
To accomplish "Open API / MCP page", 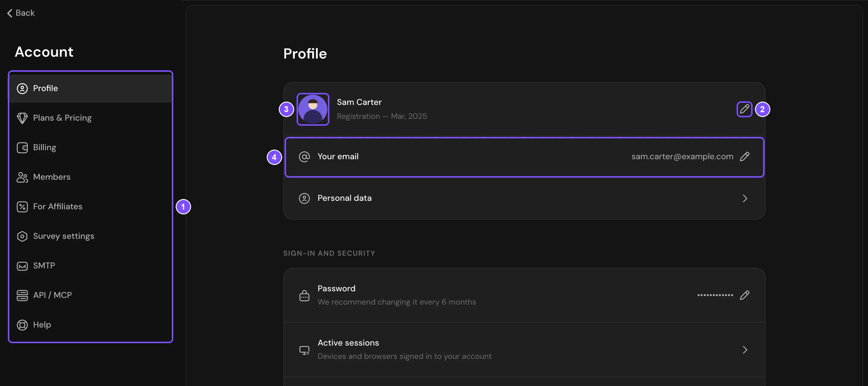I will point(90,295).
